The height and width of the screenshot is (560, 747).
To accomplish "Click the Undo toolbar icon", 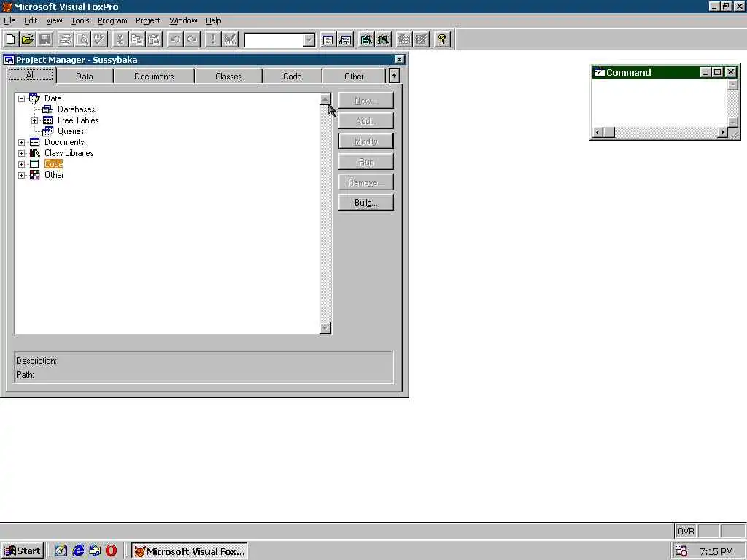I will pos(175,39).
